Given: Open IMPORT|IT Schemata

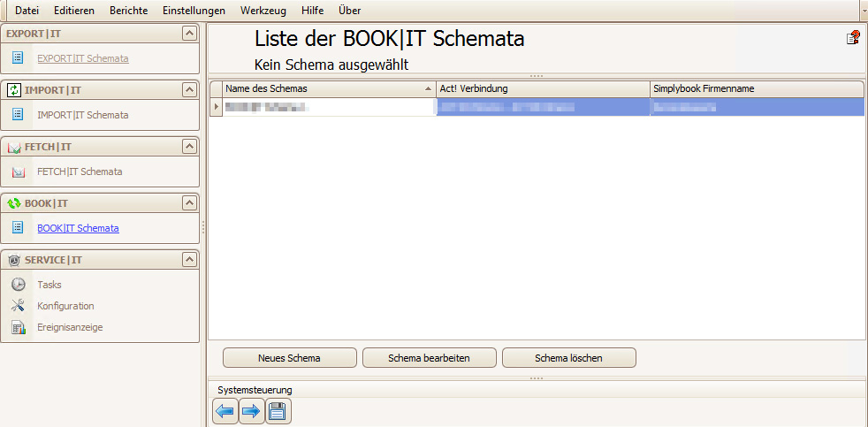Looking at the screenshot, I should pyautogui.click(x=83, y=115).
